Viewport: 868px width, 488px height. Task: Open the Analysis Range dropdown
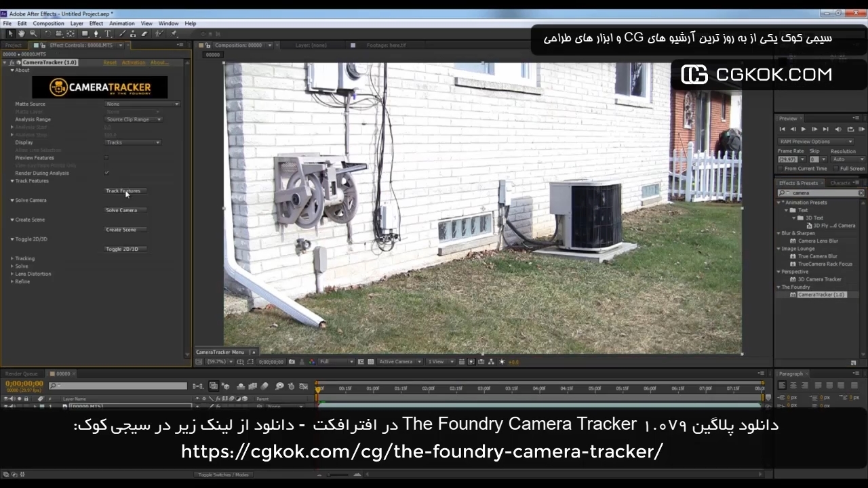pos(134,120)
